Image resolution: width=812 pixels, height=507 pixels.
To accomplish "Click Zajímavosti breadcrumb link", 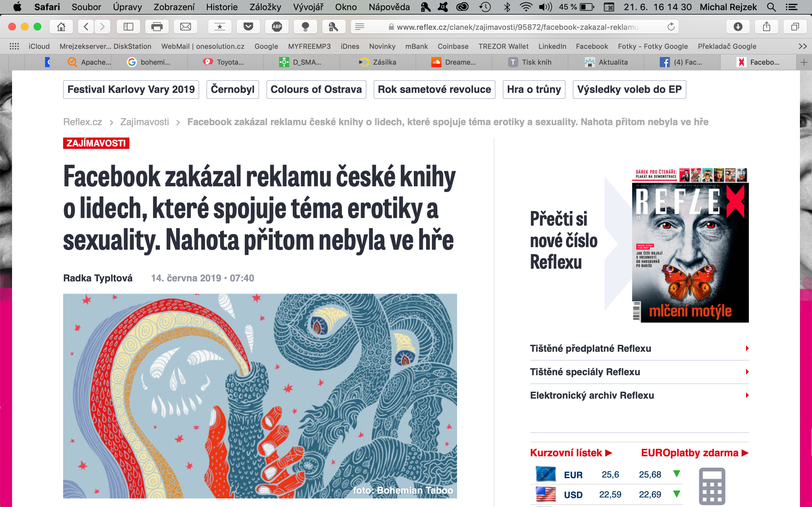I will click(x=145, y=122).
